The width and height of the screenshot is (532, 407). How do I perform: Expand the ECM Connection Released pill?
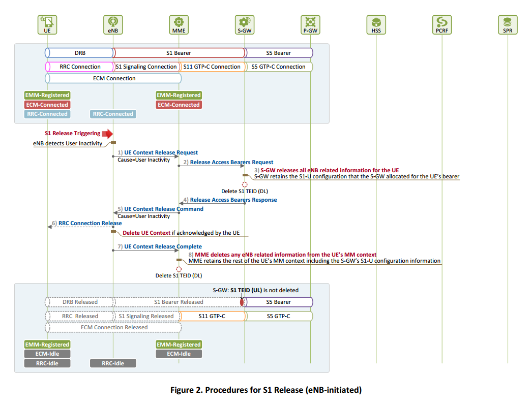(x=113, y=327)
